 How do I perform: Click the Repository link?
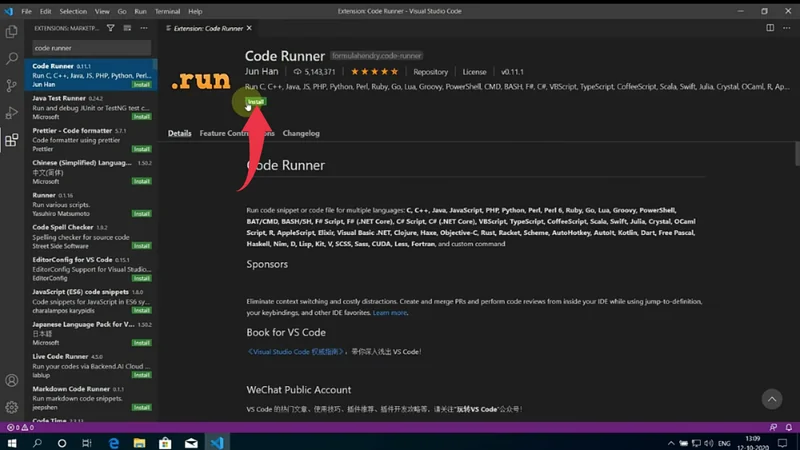[x=431, y=72]
